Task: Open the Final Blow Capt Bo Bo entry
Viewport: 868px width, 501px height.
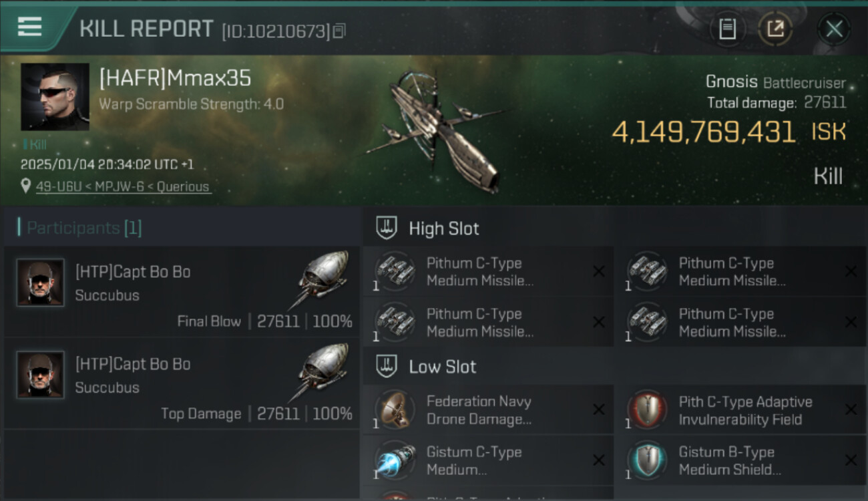Action: pyautogui.click(x=182, y=291)
